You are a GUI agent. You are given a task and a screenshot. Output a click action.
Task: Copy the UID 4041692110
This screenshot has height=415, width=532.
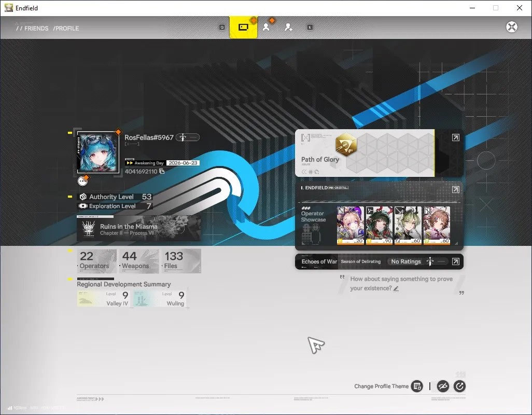(x=162, y=171)
